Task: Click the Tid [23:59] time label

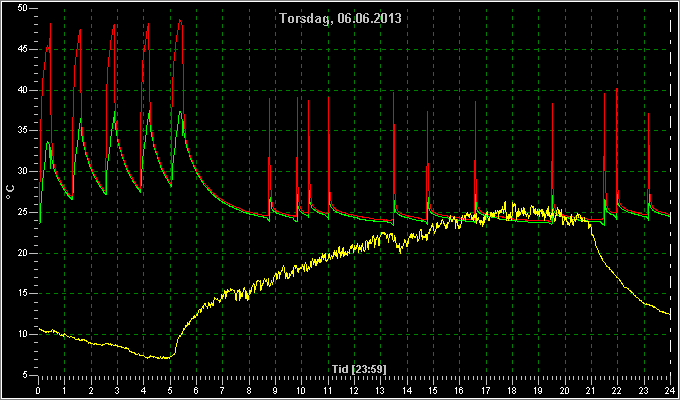Action: [359, 369]
